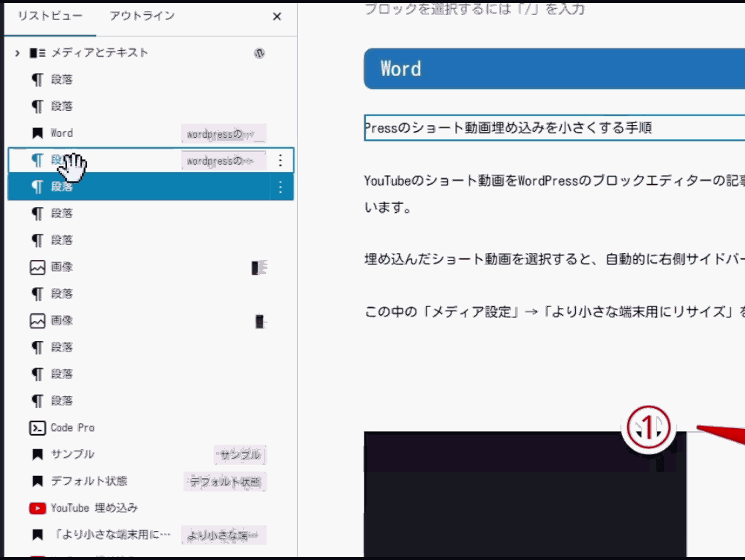Switch to the アウトライン tab

tap(142, 16)
